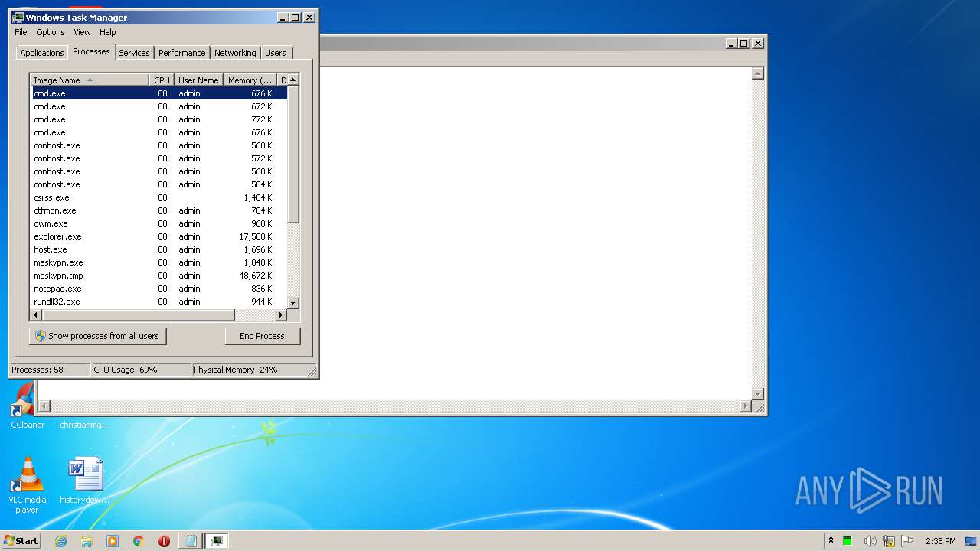Switch to the Applications tab

pyautogui.click(x=41, y=53)
